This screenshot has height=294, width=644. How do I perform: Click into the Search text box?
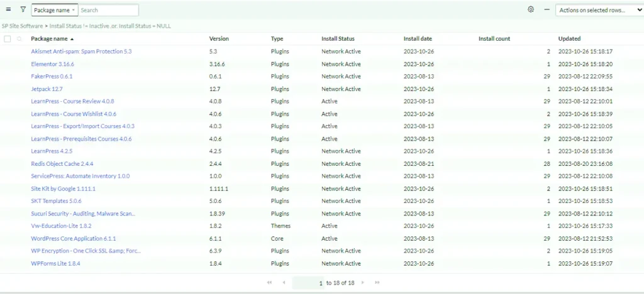pyautogui.click(x=108, y=10)
